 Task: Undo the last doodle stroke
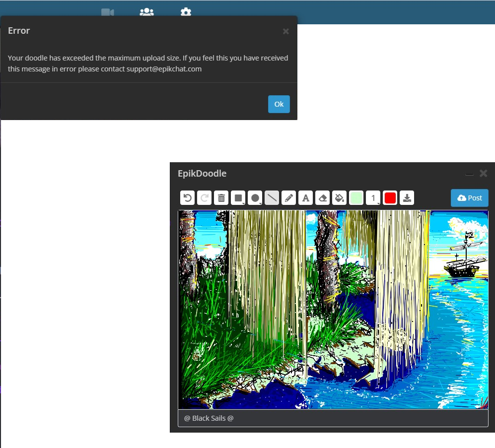pyautogui.click(x=188, y=198)
